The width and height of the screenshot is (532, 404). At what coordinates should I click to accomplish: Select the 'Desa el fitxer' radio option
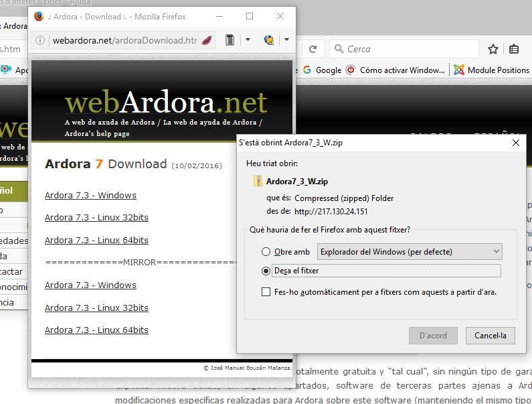click(266, 271)
